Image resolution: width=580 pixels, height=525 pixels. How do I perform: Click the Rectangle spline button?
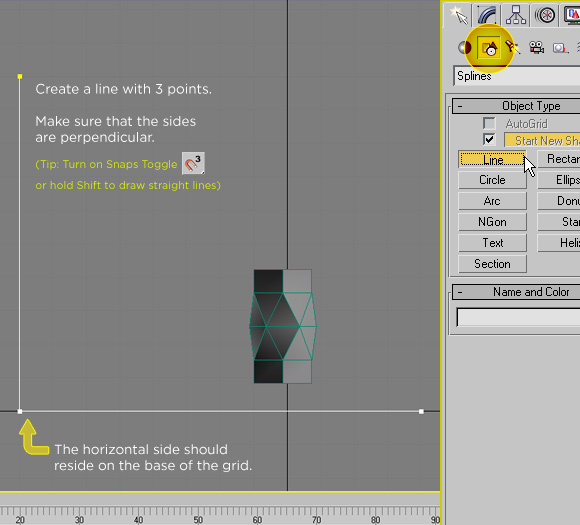(559, 159)
